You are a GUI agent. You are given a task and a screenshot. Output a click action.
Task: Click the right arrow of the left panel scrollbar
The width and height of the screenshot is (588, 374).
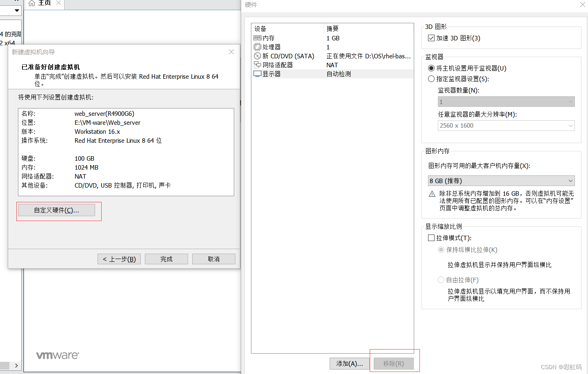click(x=16, y=365)
